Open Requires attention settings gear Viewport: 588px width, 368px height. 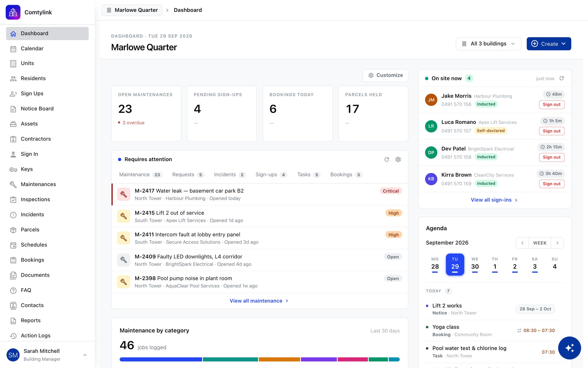tap(398, 159)
